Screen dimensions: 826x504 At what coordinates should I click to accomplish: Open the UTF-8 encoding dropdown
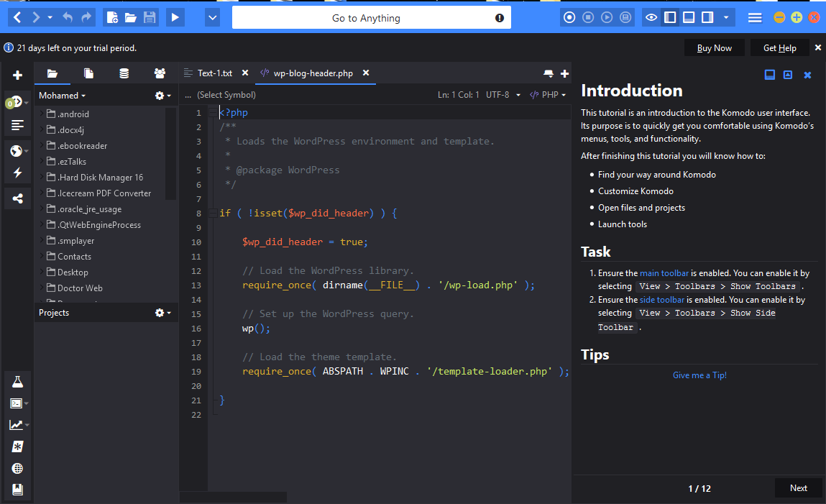click(503, 95)
